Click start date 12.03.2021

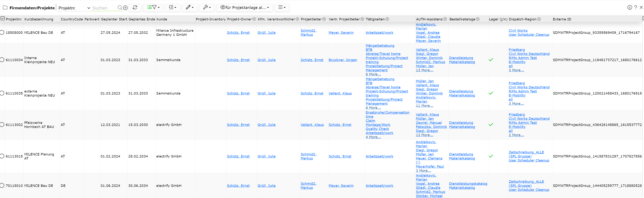pos(110,125)
